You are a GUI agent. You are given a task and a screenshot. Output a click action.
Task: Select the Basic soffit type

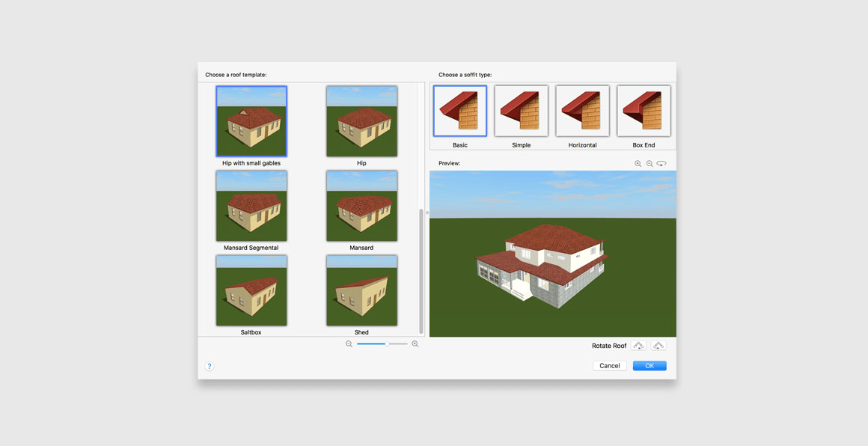(460, 111)
